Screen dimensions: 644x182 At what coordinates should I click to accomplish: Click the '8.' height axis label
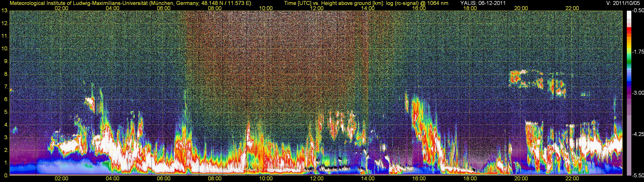point(6,74)
